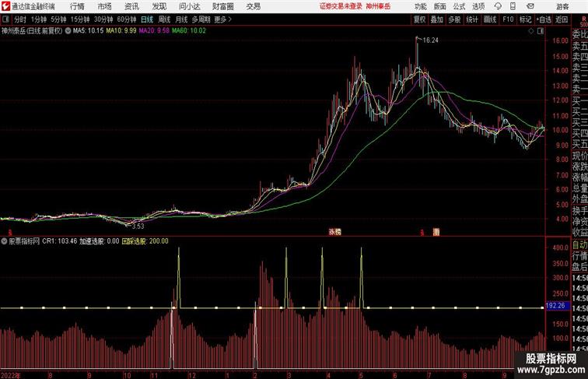
Task: Click the MA10: 9.99 indicator value
Action: pyautogui.click(x=121, y=31)
